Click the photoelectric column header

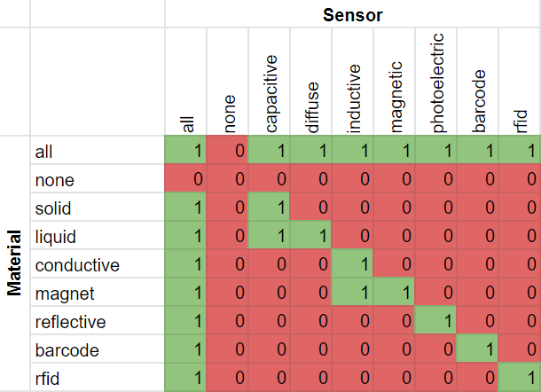pyautogui.click(x=436, y=82)
